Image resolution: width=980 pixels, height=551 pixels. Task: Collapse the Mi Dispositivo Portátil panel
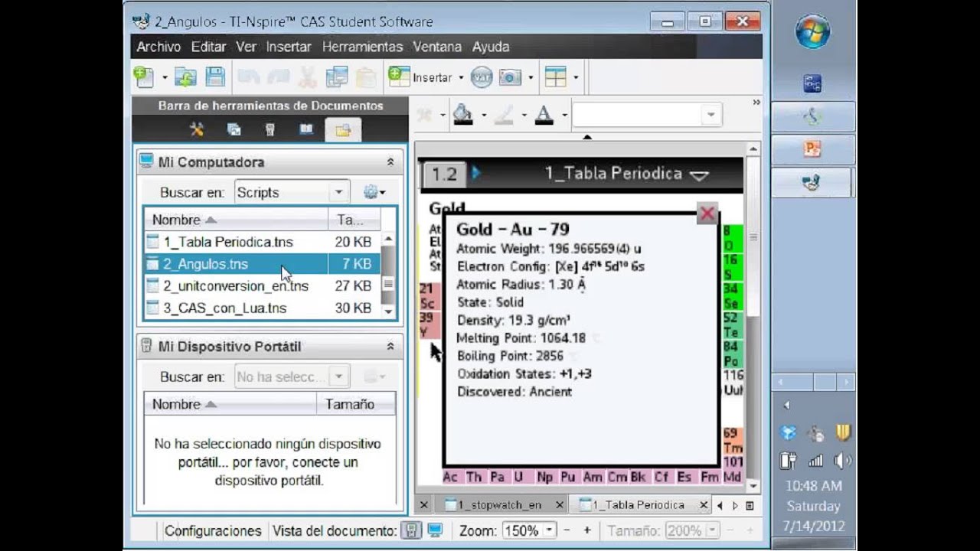[390, 347]
